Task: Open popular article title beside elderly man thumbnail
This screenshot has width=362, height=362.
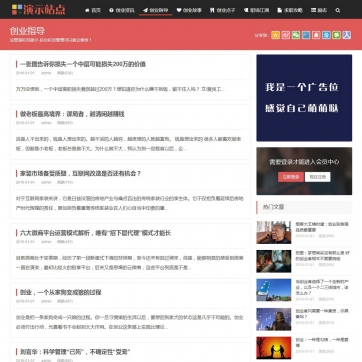Action: coord(322,227)
